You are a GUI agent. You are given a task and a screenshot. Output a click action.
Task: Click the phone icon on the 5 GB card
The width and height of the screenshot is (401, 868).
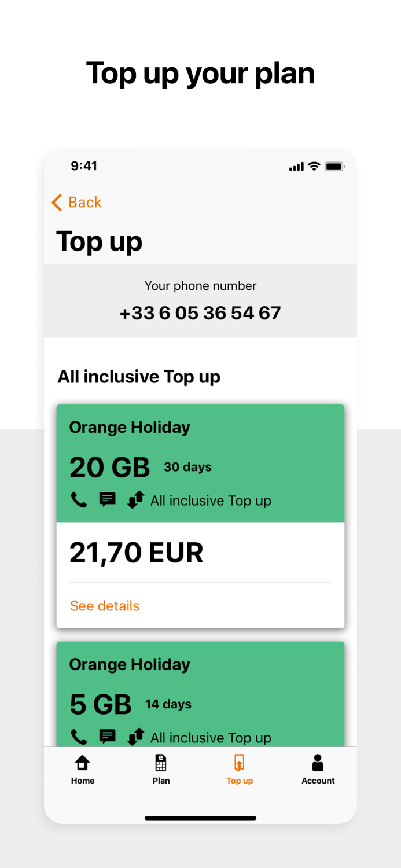tap(79, 737)
